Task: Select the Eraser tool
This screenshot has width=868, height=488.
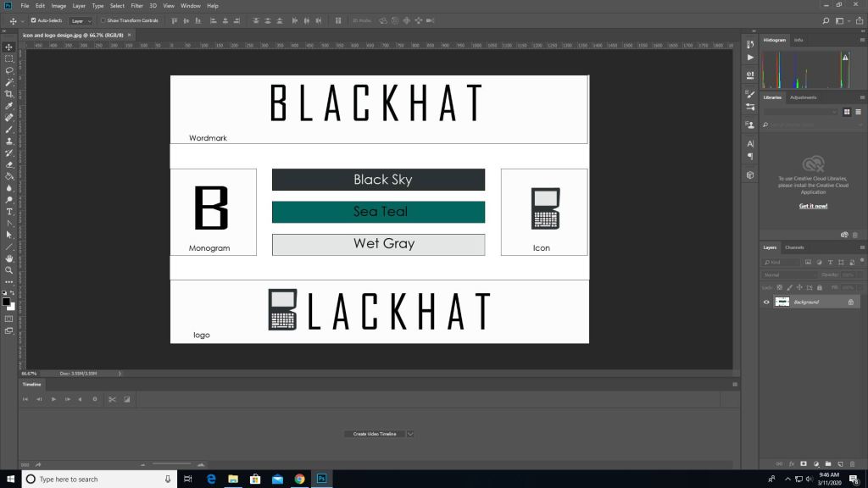Action: [9, 164]
